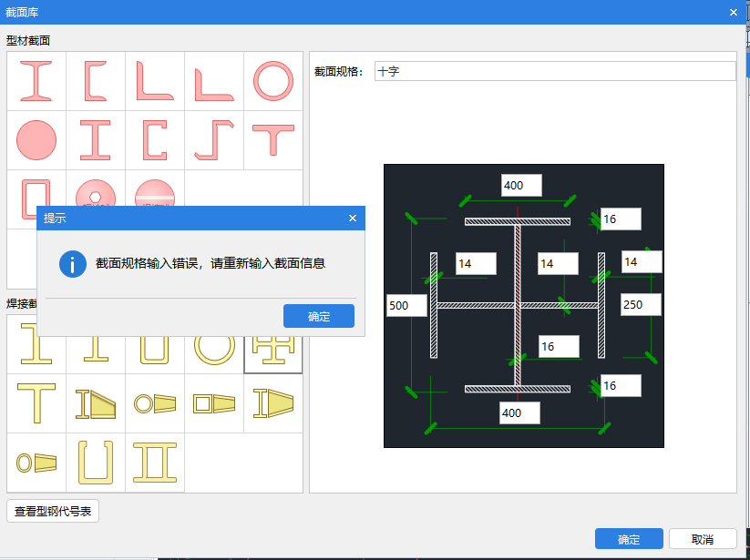Edit the bottom overall width field 400
The image size is (750, 560).
(520, 412)
